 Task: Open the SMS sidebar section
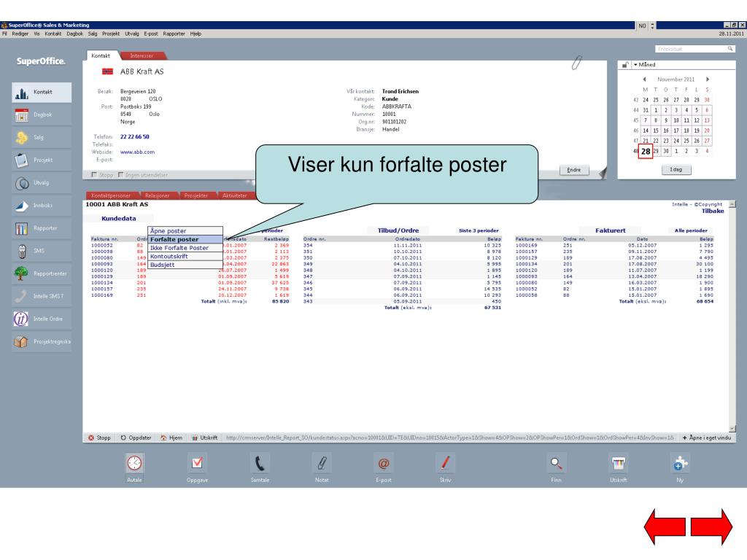pos(42,251)
